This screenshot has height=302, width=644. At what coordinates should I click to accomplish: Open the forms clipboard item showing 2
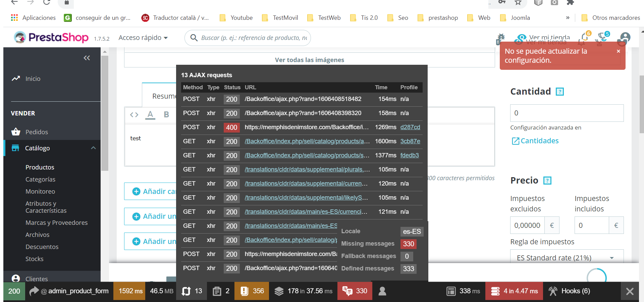221,291
